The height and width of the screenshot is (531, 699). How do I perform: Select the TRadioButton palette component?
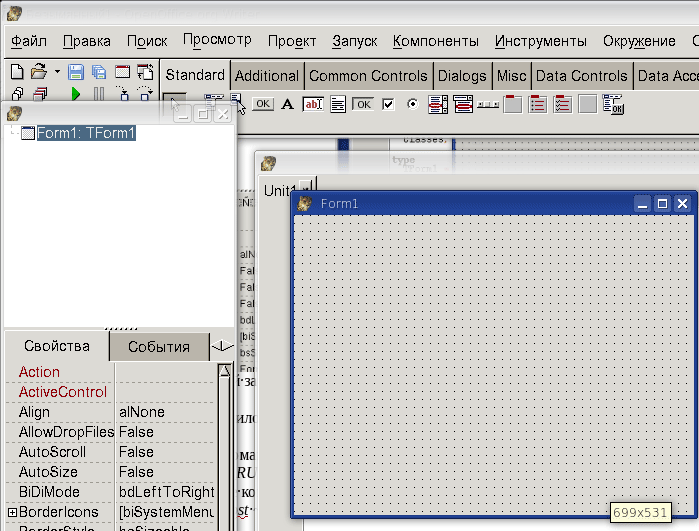(x=412, y=103)
